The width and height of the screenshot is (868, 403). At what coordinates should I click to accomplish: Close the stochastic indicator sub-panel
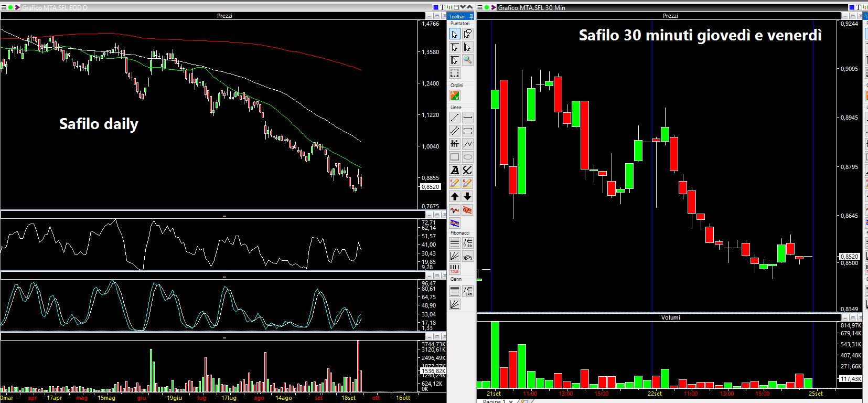[444, 275]
